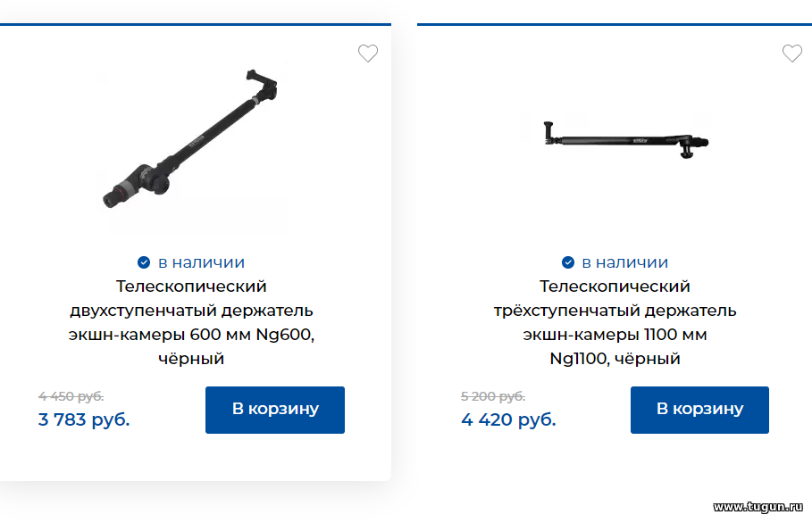
Task: Add the 3 783 руб. holder to cart
Action: 275,410
